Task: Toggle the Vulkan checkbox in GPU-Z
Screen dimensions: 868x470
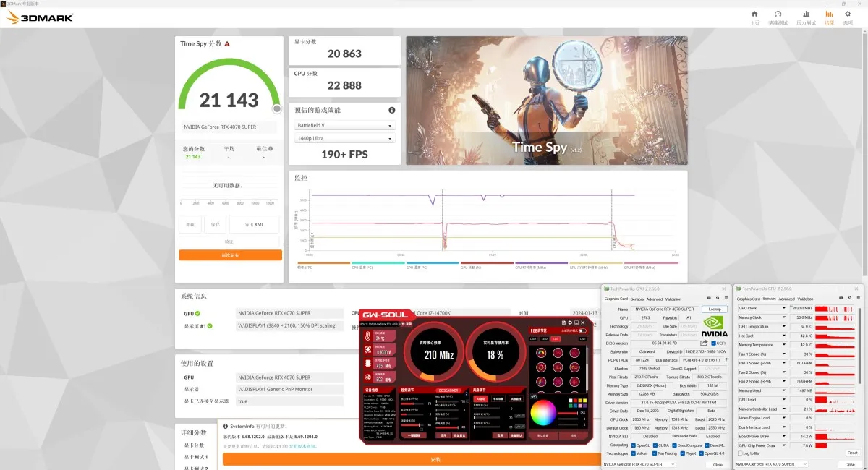Action: point(633,453)
